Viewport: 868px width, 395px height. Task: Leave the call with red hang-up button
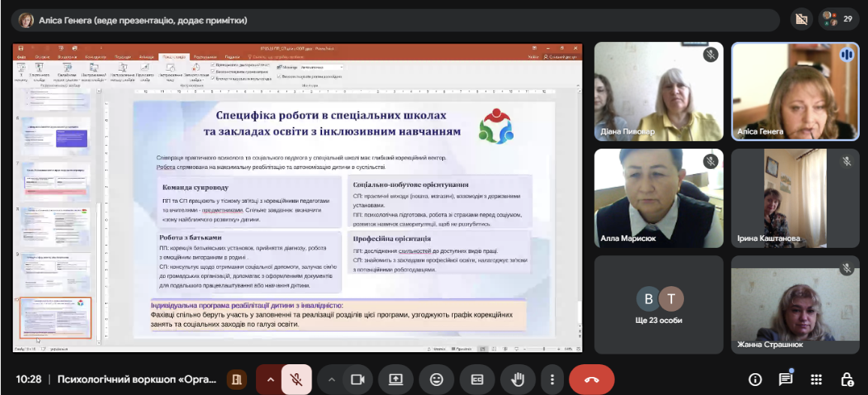pyautogui.click(x=592, y=379)
